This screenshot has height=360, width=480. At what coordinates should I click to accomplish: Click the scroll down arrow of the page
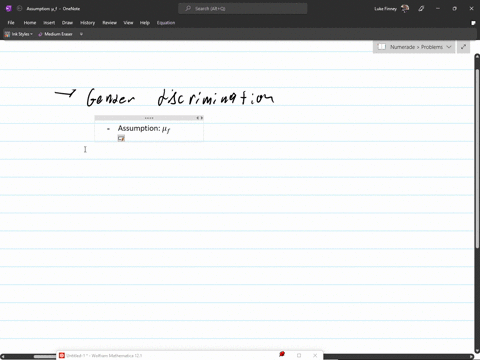(x=477, y=351)
